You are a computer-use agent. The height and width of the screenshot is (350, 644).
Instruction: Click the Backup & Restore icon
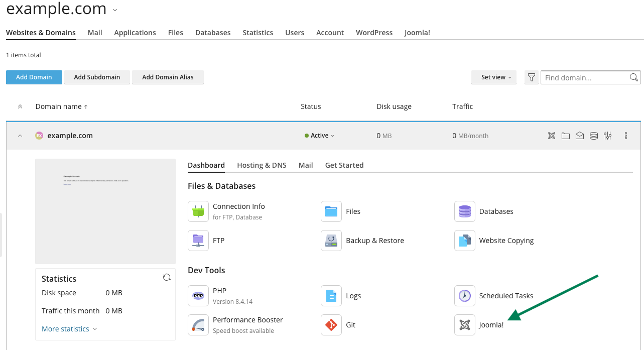coord(331,241)
